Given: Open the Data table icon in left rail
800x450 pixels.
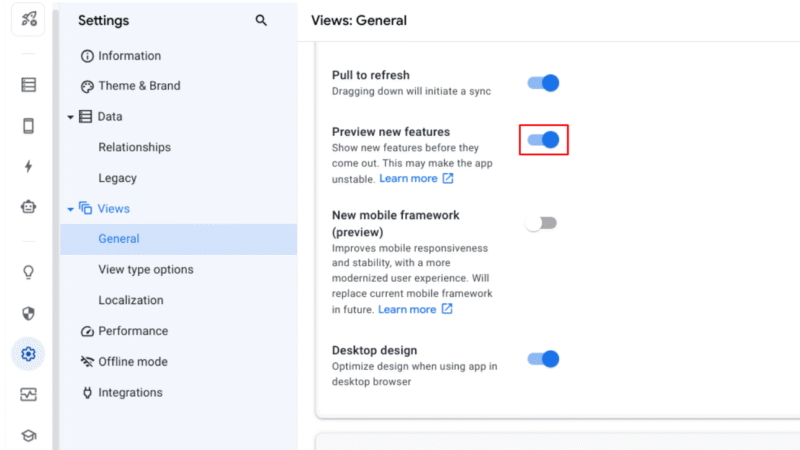Looking at the screenshot, I should pos(28,85).
